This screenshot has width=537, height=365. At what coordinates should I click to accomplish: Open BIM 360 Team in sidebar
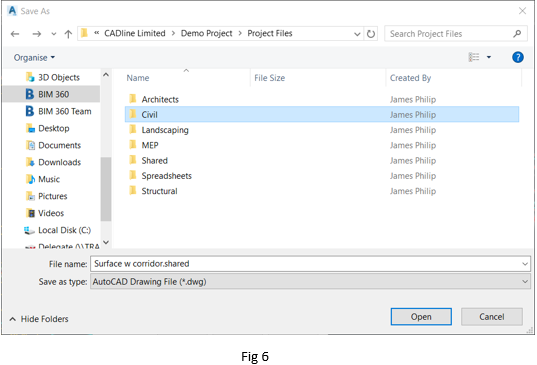pos(59,111)
